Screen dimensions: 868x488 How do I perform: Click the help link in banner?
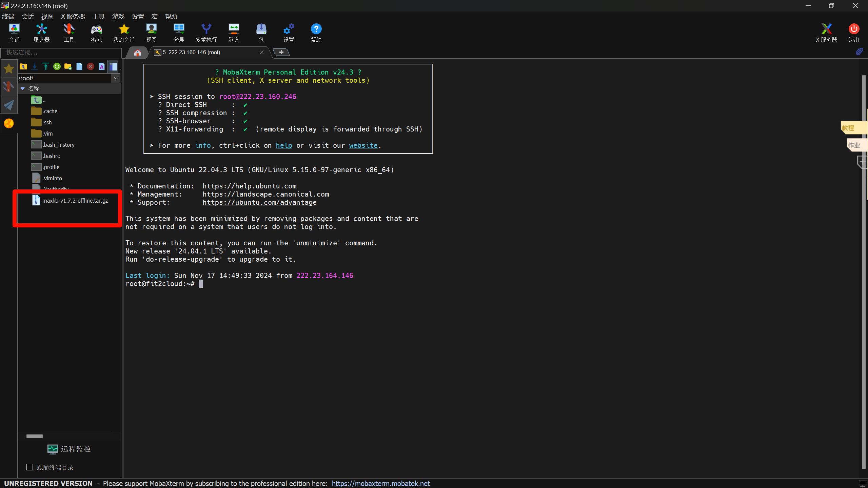tap(284, 145)
